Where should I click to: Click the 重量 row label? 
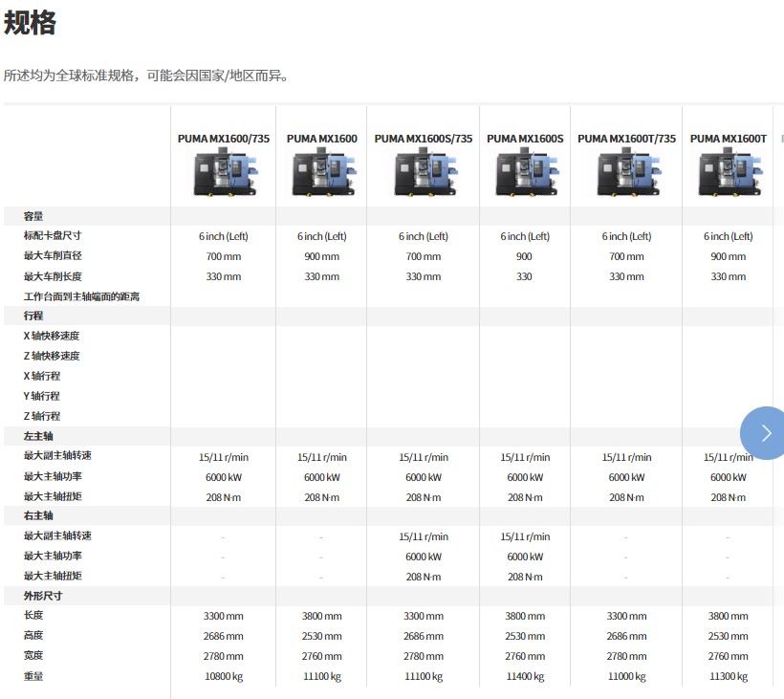click(x=33, y=676)
